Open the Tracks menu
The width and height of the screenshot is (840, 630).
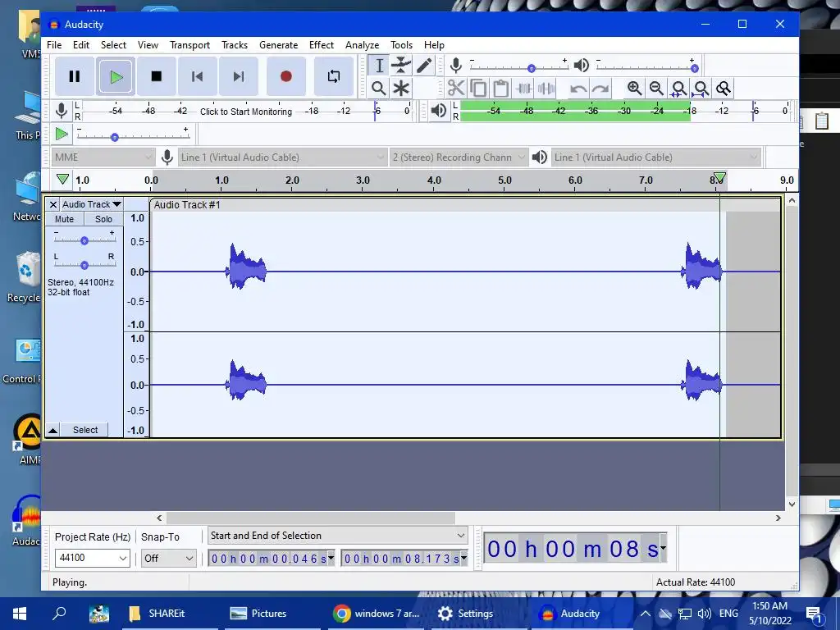pyautogui.click(x=235, y=45)
